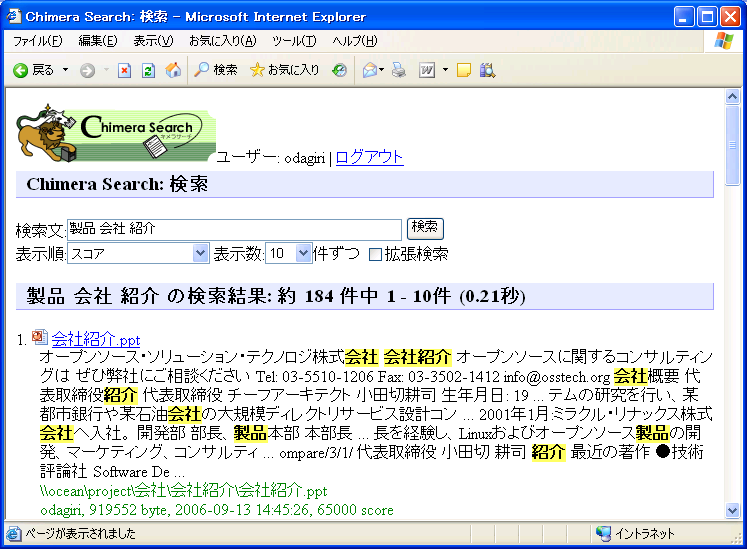
Task: Click the 検索 submit button
Action: 425,229
